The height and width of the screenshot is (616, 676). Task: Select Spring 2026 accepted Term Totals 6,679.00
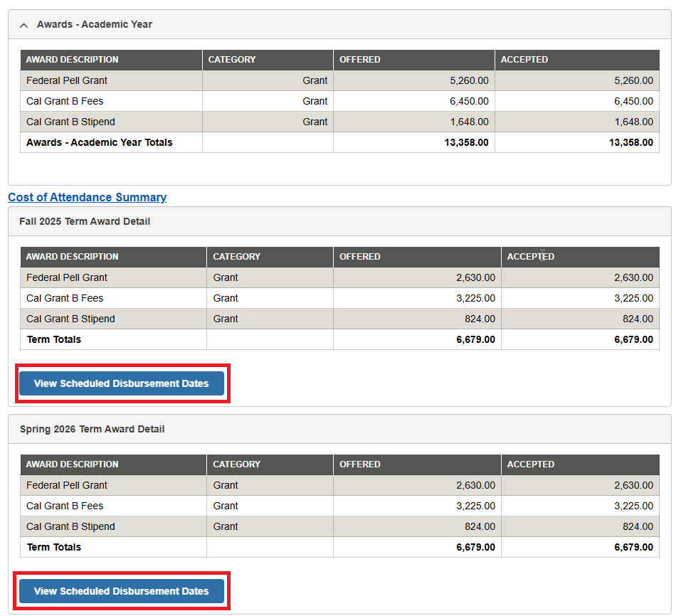(633, 547)
